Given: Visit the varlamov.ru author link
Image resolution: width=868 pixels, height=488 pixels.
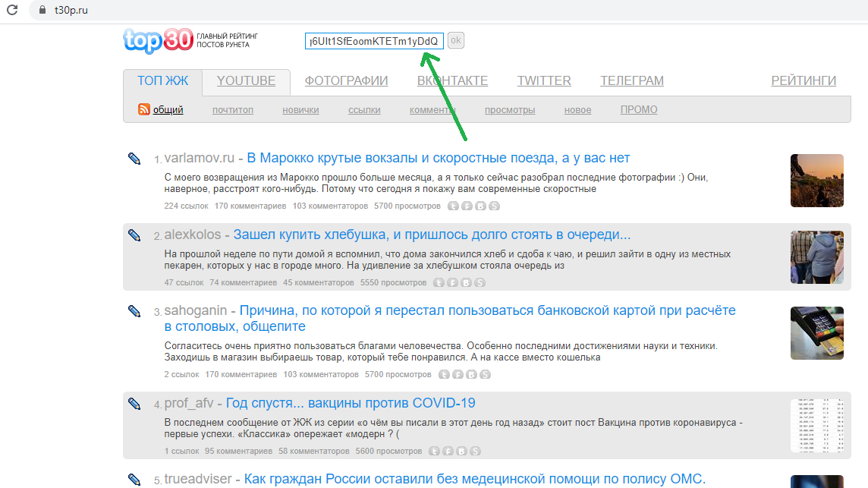Looking at the screenshot, I should (x=200, y=158).
